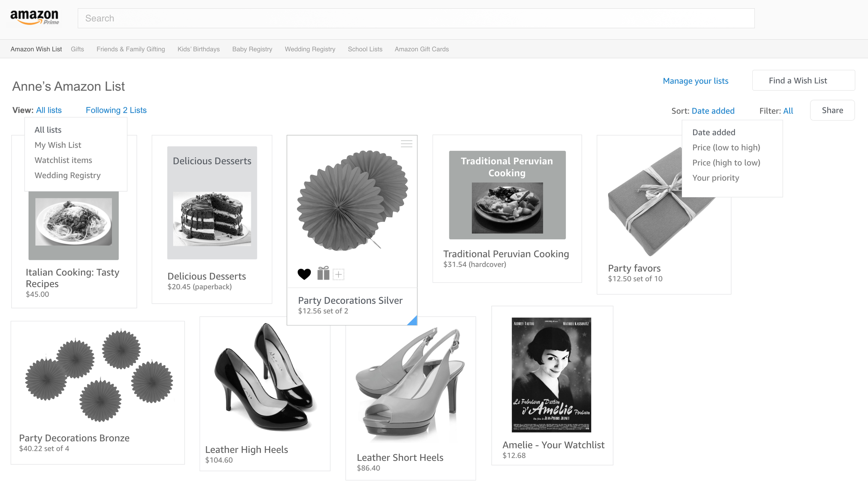
Task: Select My Wish List in the View menu
Action: tap(58, 145)
